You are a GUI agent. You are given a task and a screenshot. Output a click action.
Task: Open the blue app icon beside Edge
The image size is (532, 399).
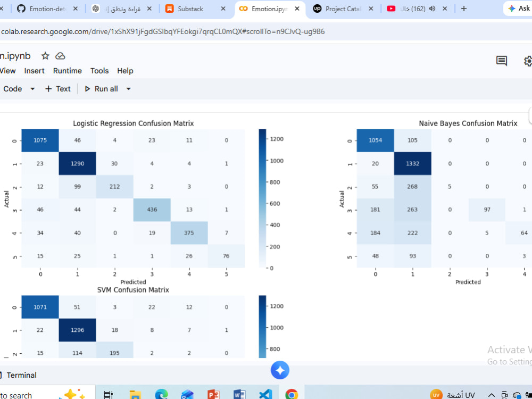(187, 395)
